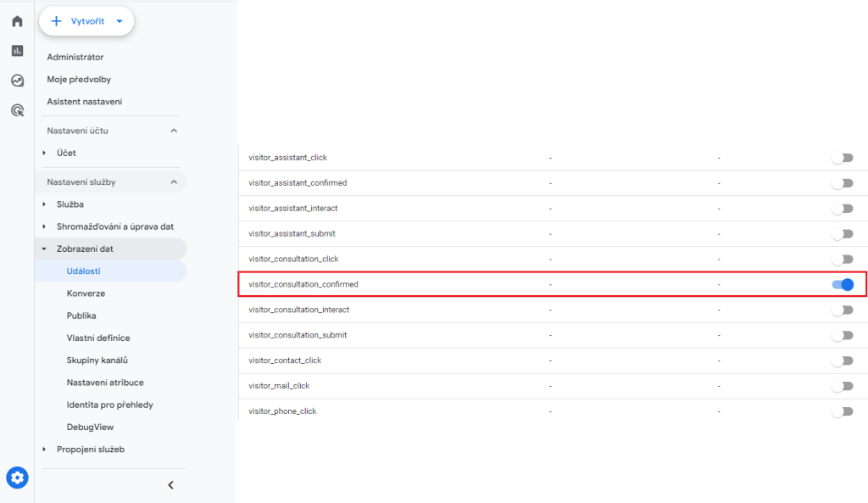Screen dimensions: 868x503
Task: Open DebugView from the sidebar
Action: click(90, 428)
